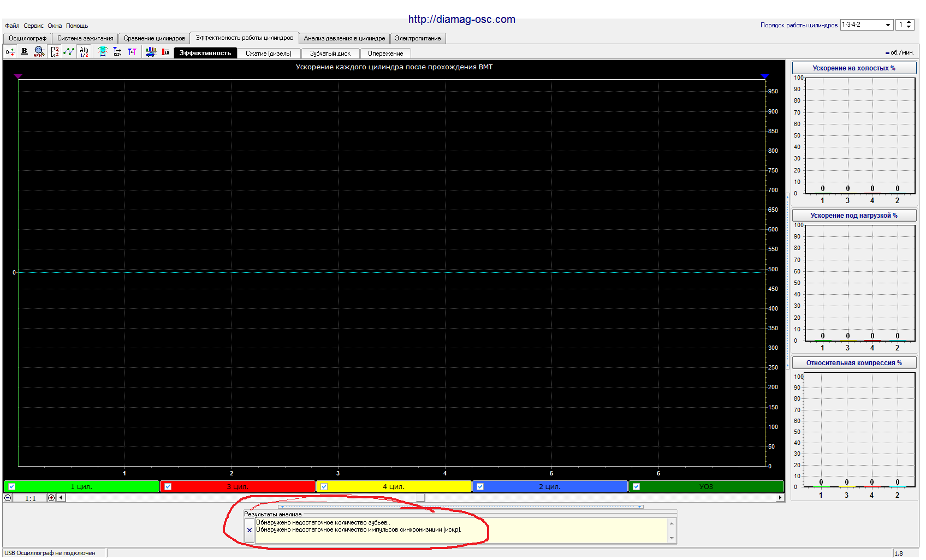The height and width of the screenshot is (560, 926).
Task: Toggle the 4 цил. checkbox
Action: [324, 486]
